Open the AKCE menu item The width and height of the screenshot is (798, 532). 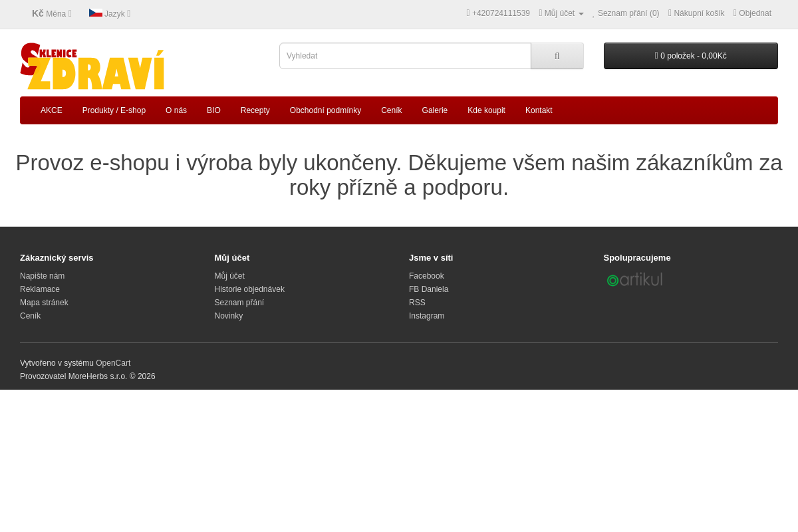pos(51,110)
